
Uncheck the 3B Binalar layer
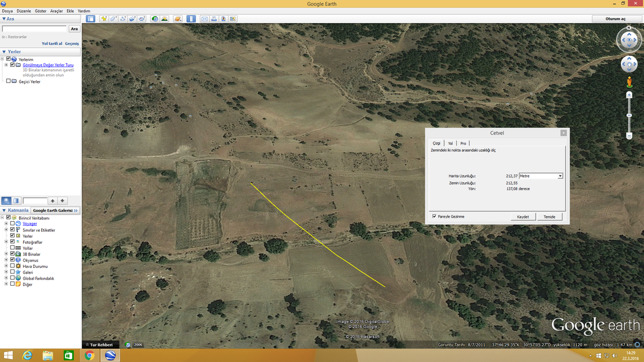coord(13,254)
